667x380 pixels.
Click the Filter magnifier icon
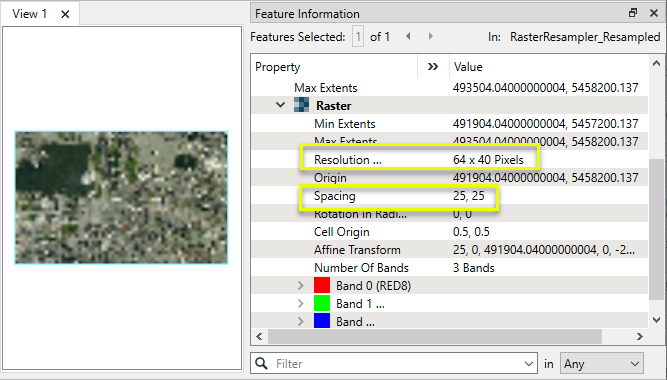(261, 363)
